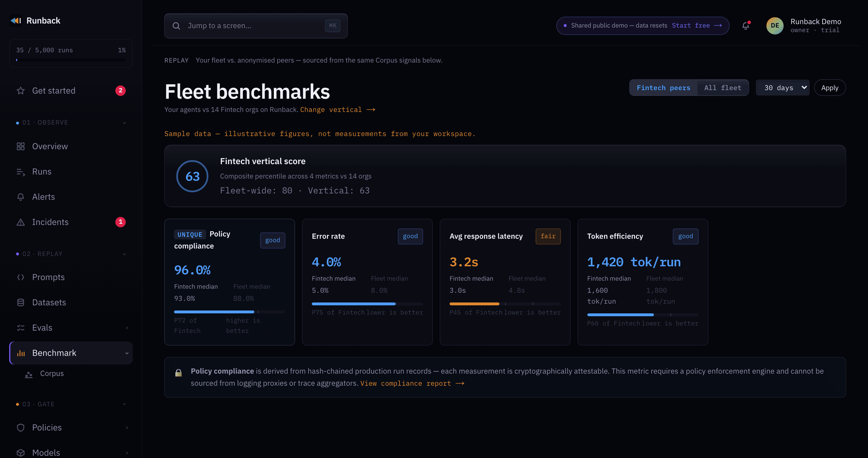Click the Runs list icon
This screenshot has height=458, width=868.
[x=21, y=172]
